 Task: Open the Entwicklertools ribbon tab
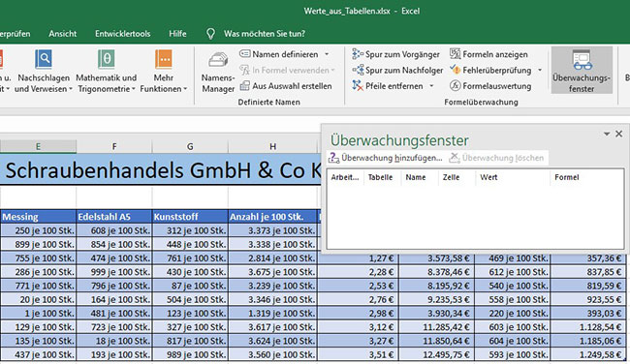[122, 34]
